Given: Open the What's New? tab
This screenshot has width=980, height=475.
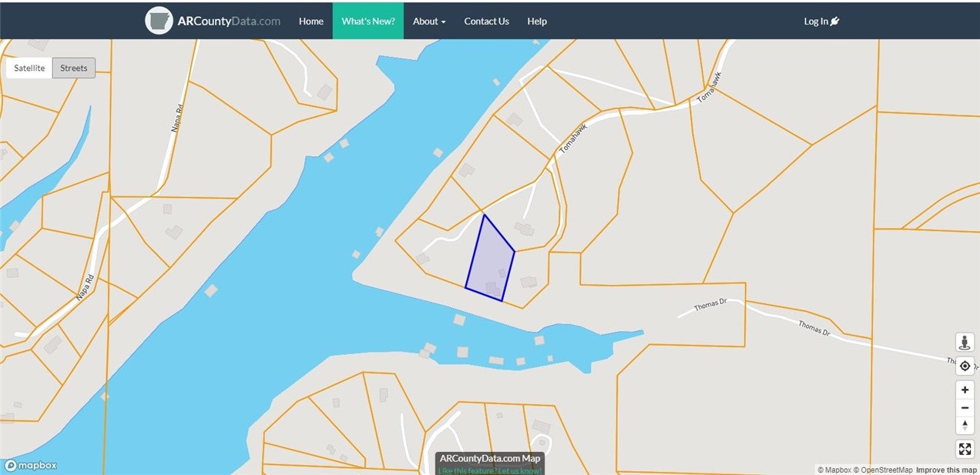Looking at the screenshot, I should pyautogui.click(x=368, y=22).
